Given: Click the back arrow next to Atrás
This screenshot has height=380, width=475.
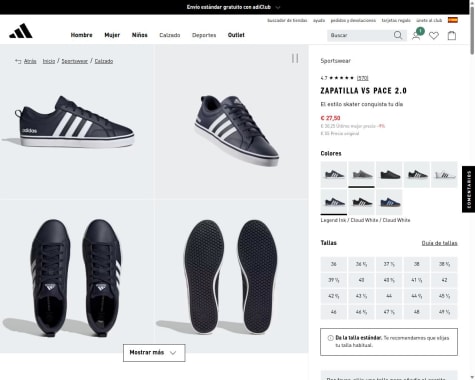Looking at the screenshot, I should [18, 61].
